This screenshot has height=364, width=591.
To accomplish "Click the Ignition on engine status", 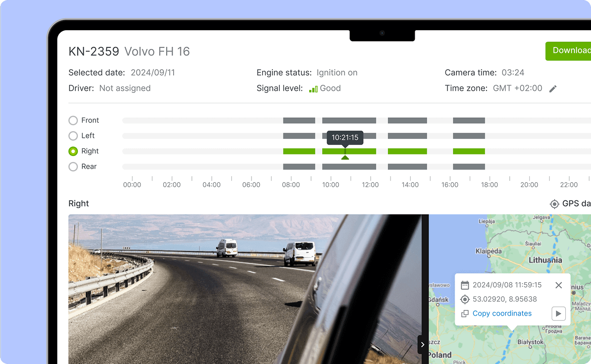I will pos(337,73).
